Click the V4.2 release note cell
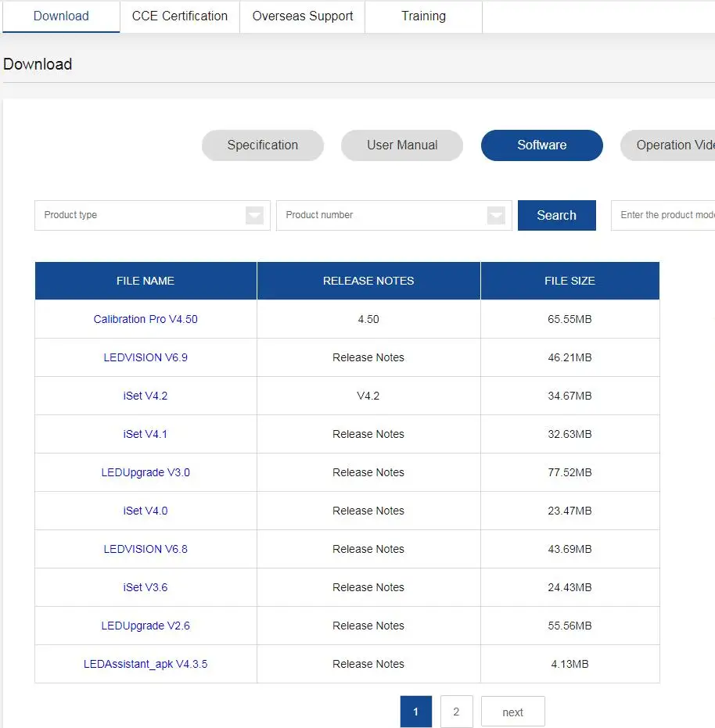Image resolution: width=715 pixels, height=728 pixels. point(368,396)
